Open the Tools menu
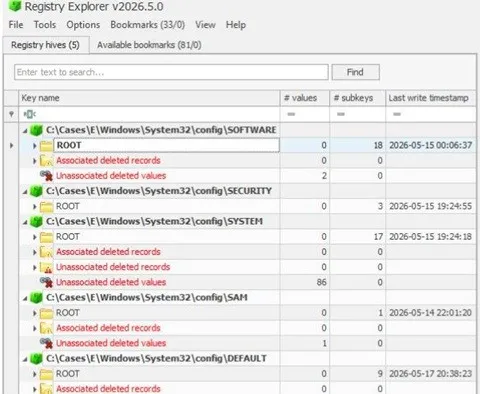 click(45, 25)
